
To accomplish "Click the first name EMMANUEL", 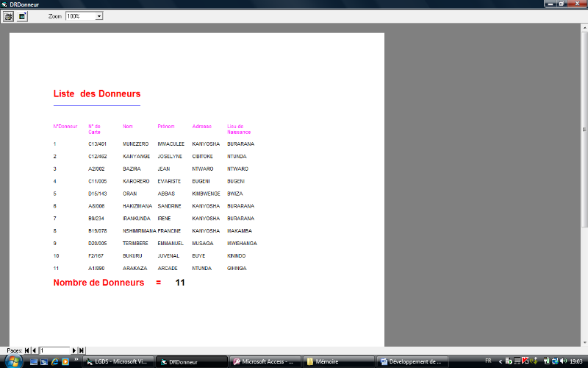I will coord(171,244).
